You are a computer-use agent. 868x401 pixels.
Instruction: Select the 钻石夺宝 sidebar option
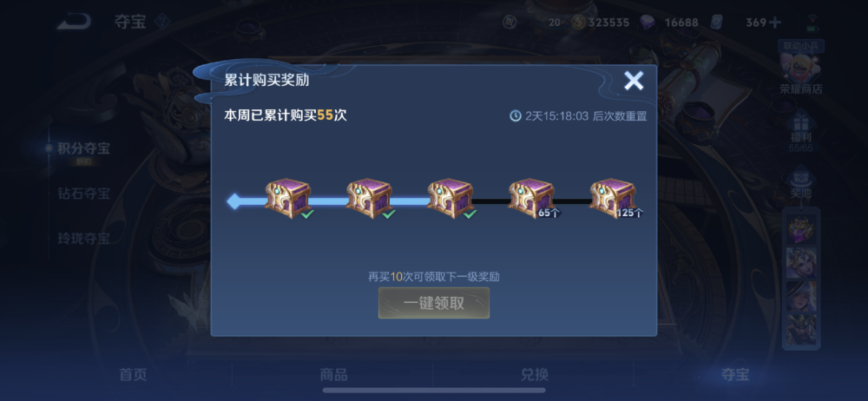[83, 194]
